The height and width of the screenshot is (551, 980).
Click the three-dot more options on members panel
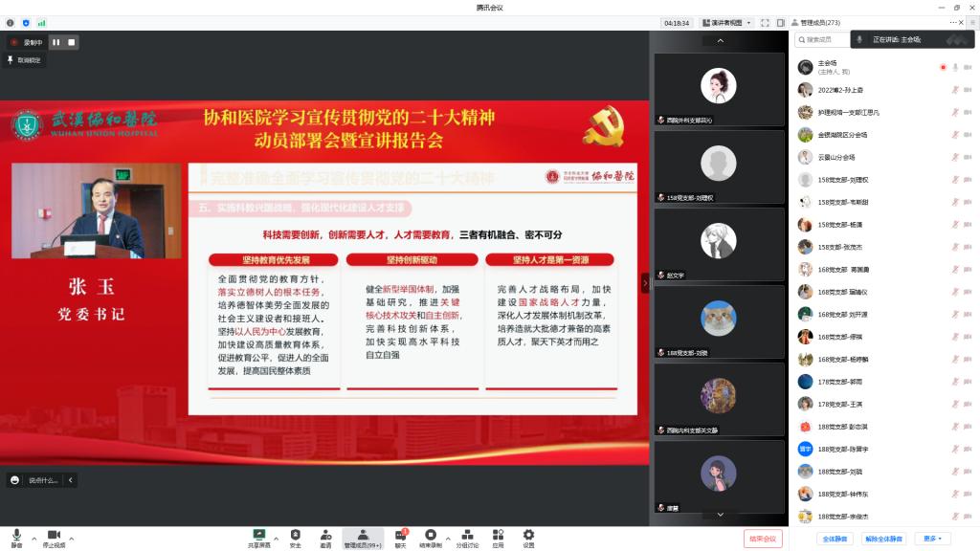pyautogui.click(x=952, y=23)
